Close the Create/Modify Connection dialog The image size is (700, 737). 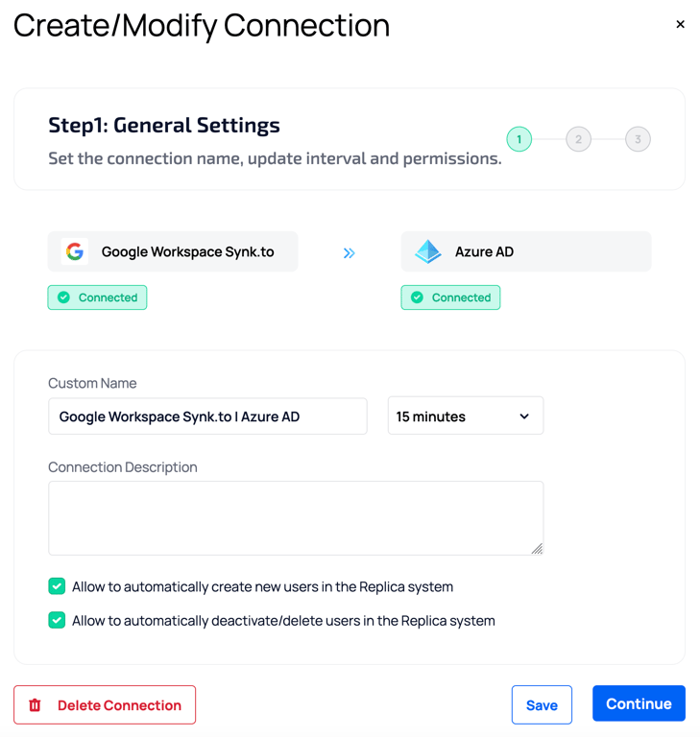coord(680,25)
